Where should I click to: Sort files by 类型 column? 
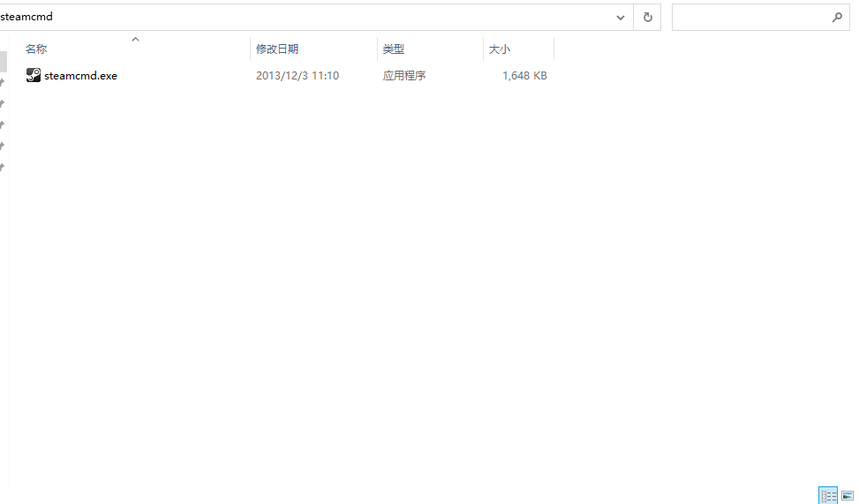pos(394,49)
